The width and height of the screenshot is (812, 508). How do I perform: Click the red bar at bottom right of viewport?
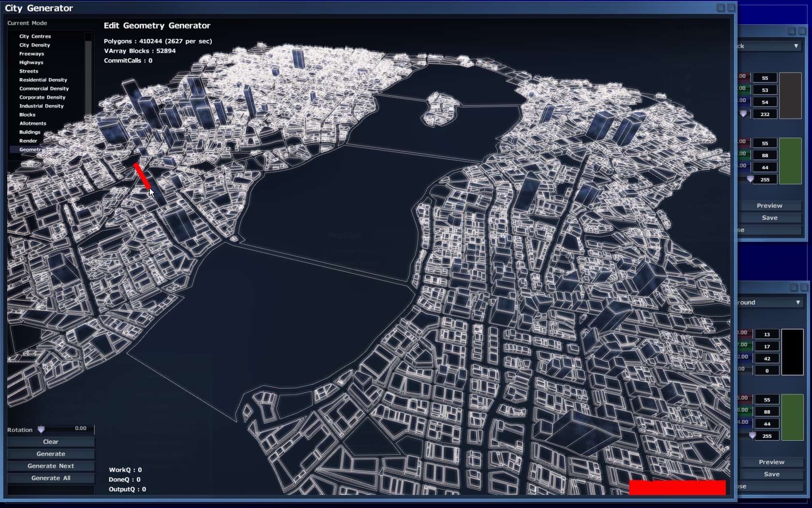pos(677,488)
